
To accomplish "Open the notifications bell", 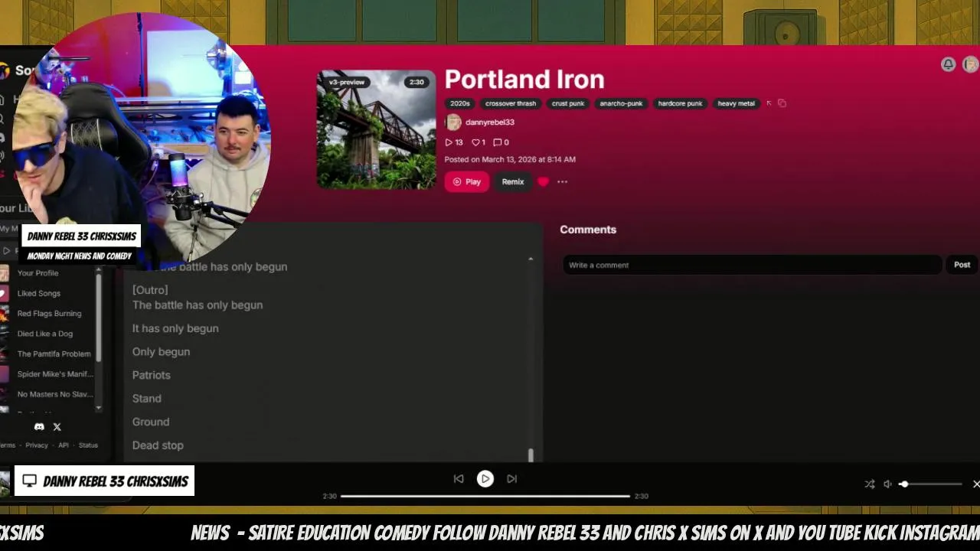I will coord(948,65).
